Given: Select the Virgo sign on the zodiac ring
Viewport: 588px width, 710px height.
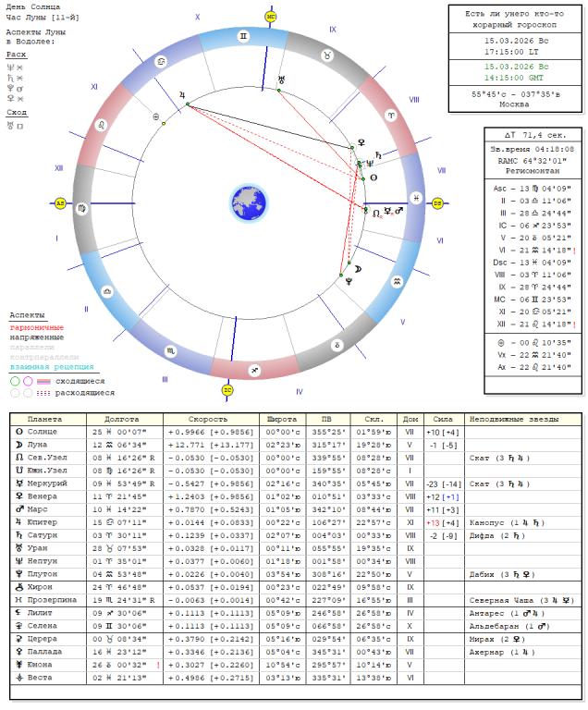Looking at the screenshot, I should [x=81, y=209].
